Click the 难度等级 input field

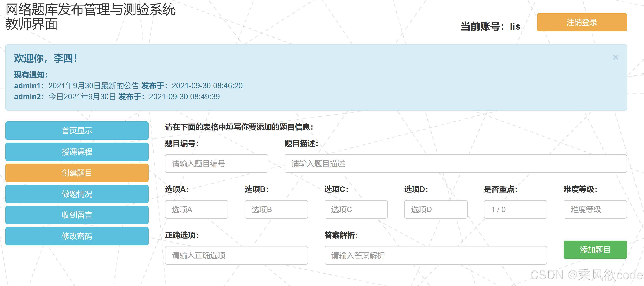(x=595, y=209)
